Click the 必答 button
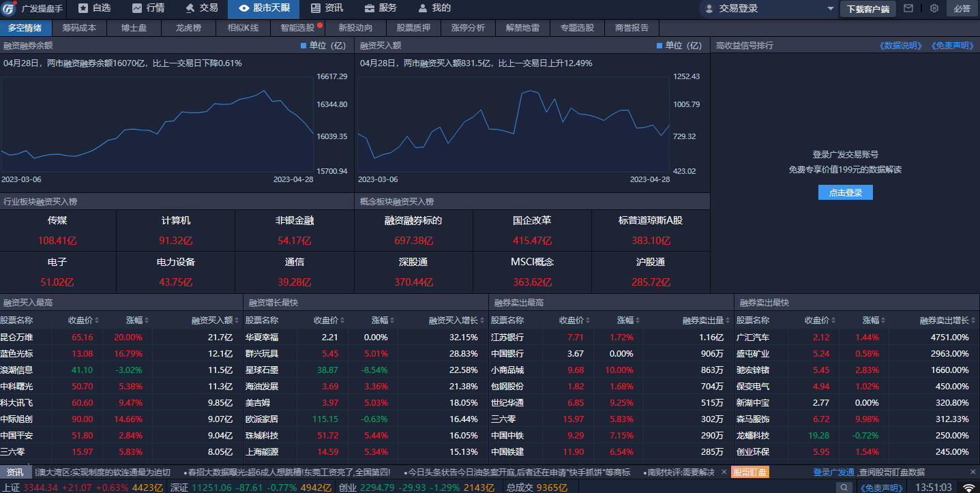 (x=962, y=9)
